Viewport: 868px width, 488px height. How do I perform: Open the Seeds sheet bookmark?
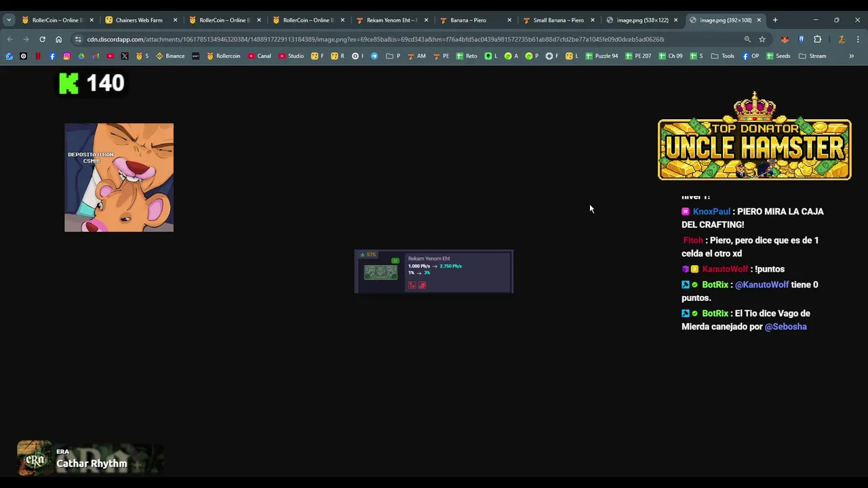(778, 56)
